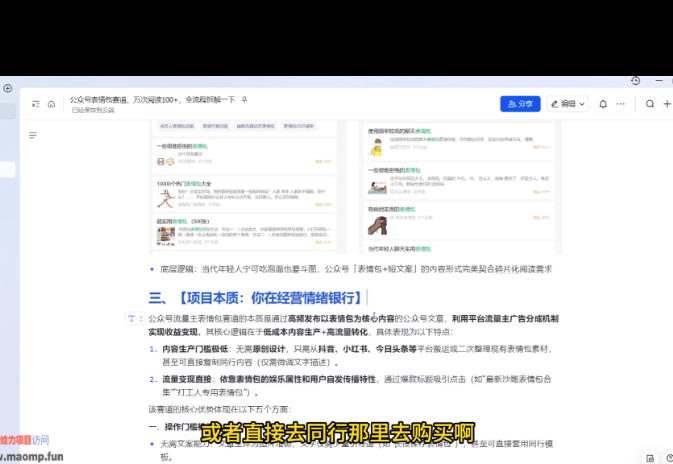Click the bottom-right floating toolbar icon
This screenshot has height=464, width=673.
[650, 458]
